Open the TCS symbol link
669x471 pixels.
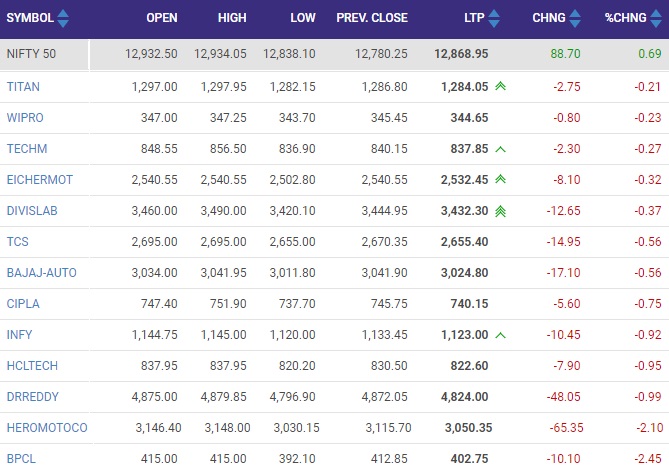pyautogui.click(x=17, y=242)
